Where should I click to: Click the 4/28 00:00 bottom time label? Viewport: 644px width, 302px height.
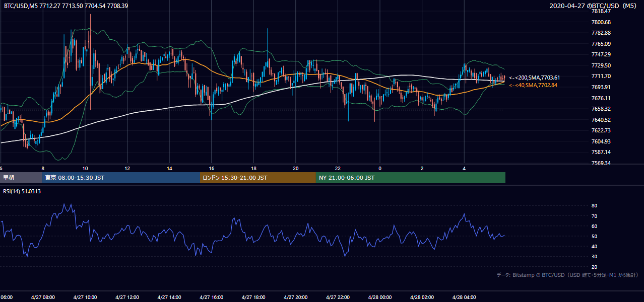tap(380, 297)
